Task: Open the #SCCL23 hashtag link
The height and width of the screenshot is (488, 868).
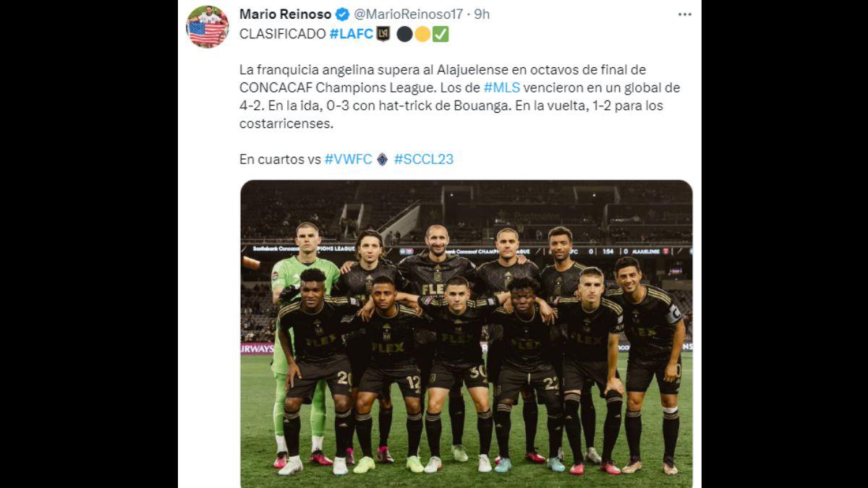Action: 424,159
